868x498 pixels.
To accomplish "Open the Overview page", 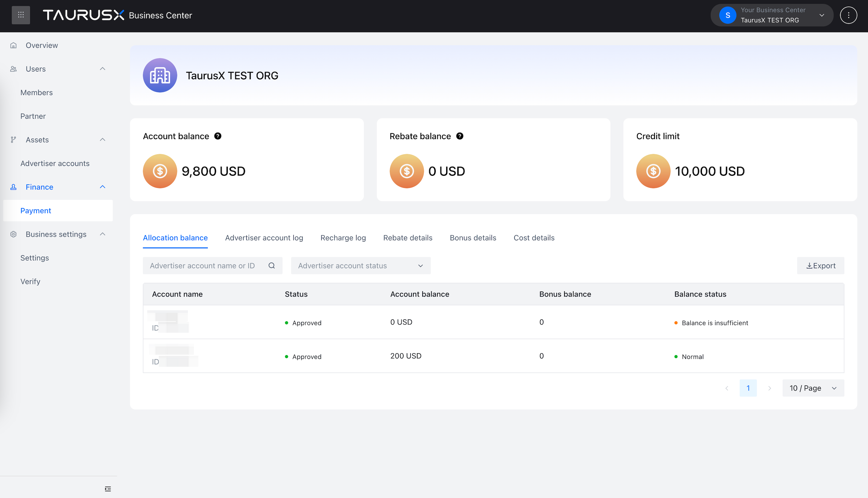I will pyautogui.click(x=42, y=45).
